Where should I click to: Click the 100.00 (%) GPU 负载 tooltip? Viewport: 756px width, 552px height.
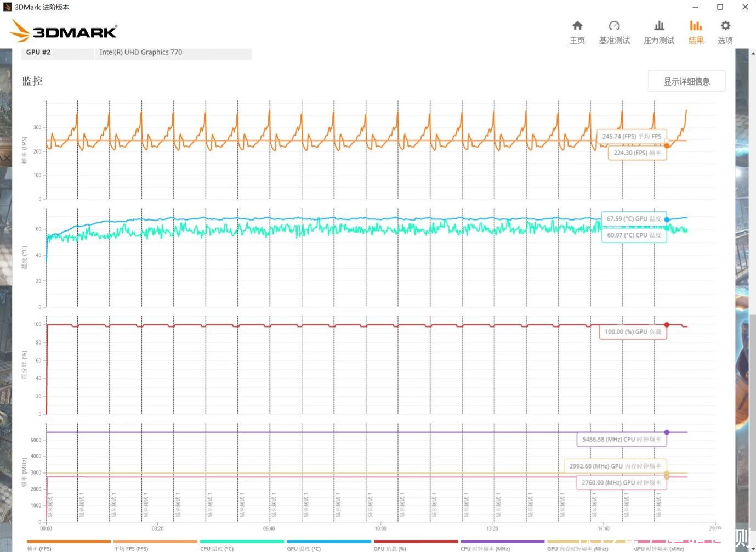(x=633, y=331)
